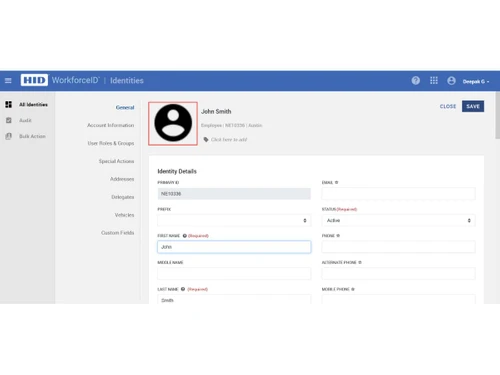
Task: Go to User Roles & Groups section
Action: (111, 143)
